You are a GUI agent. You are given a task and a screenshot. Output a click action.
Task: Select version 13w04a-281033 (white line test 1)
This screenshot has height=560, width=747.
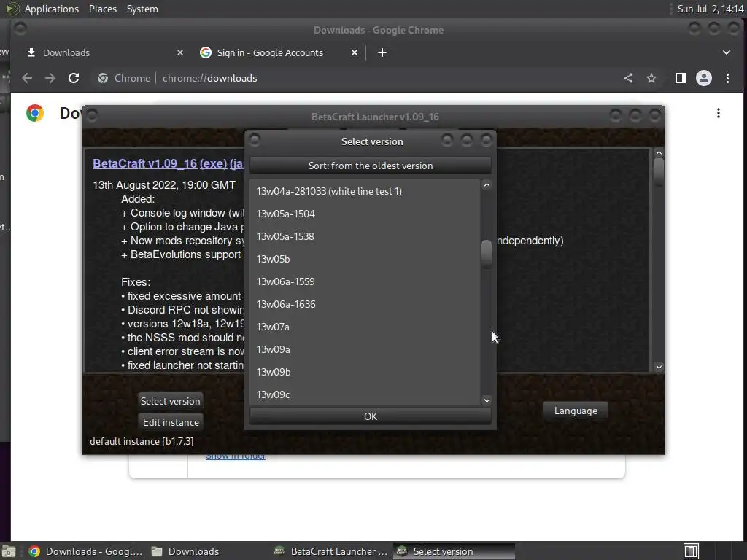[365, 191]
